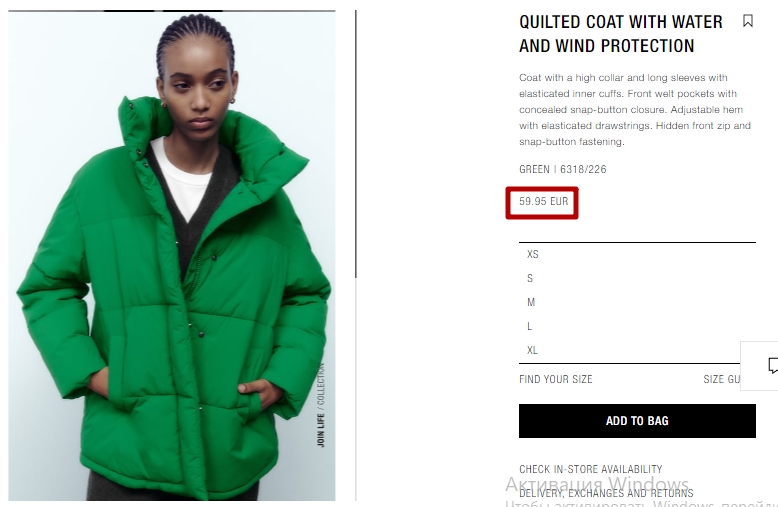This screenshot has height=507, width=778.
Task: Open the chat bubble icon
Action: point(773,366)
